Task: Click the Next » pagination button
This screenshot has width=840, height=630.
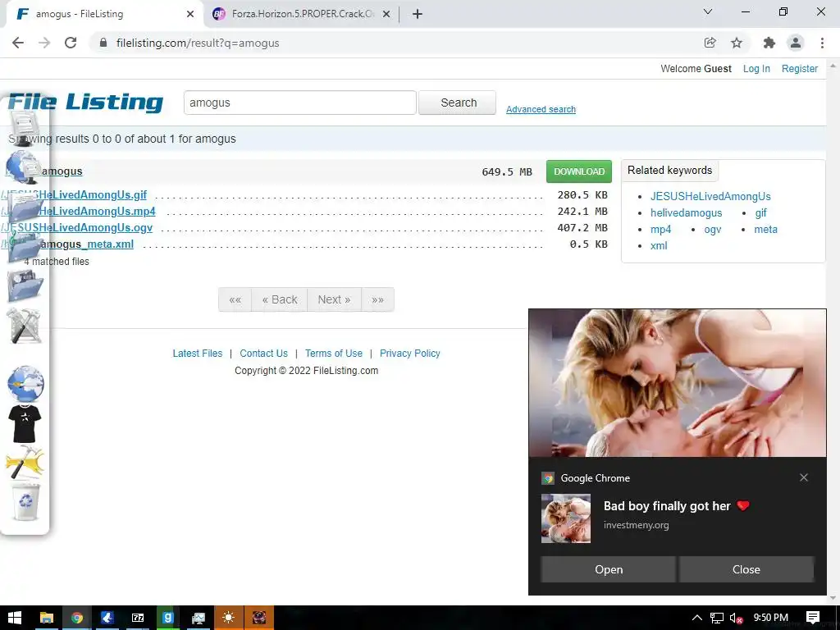Action: tap(334, 299)
